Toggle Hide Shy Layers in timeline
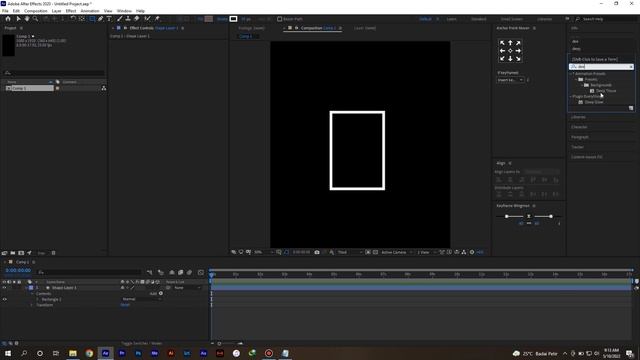This screenshot has width=640, height=360. pos(172,272)
